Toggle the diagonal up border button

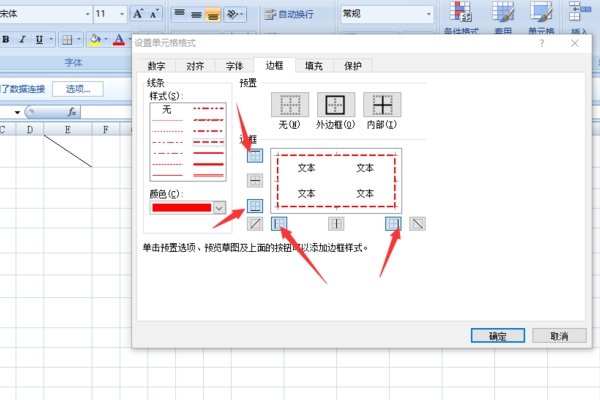pos(255,224)
